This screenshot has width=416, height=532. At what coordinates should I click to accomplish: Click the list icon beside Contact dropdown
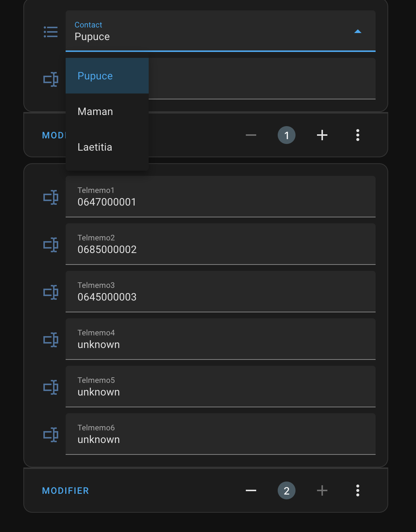pos(51,32)
